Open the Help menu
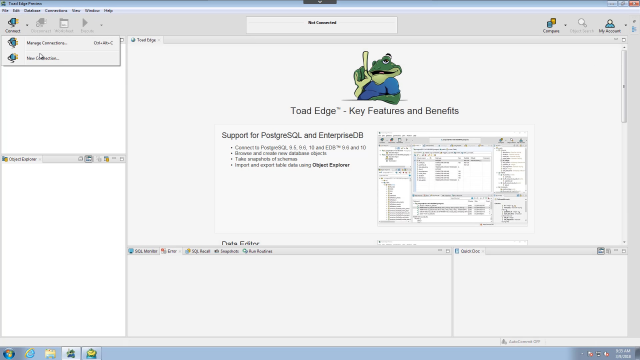The image size is (640, 360). click(x=108, y=11)
